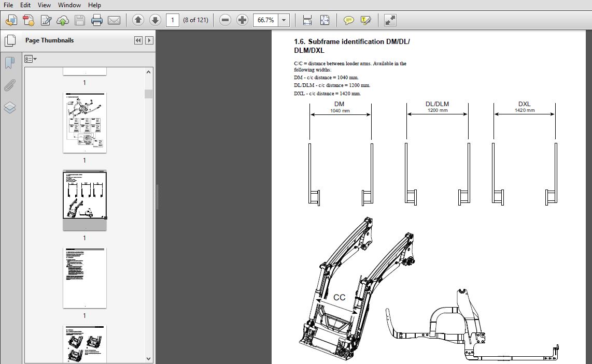
Task: Click the panel splitter grip handle
Action: [157, 197]
